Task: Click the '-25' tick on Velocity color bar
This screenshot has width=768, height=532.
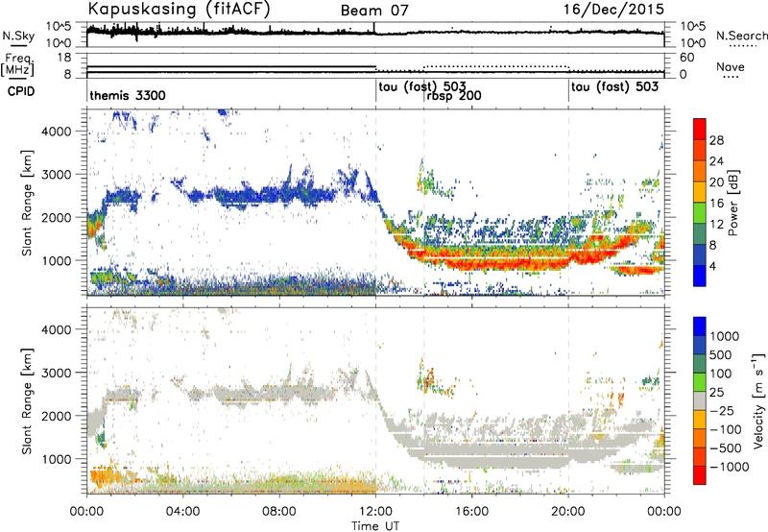Action: [722, 411]
